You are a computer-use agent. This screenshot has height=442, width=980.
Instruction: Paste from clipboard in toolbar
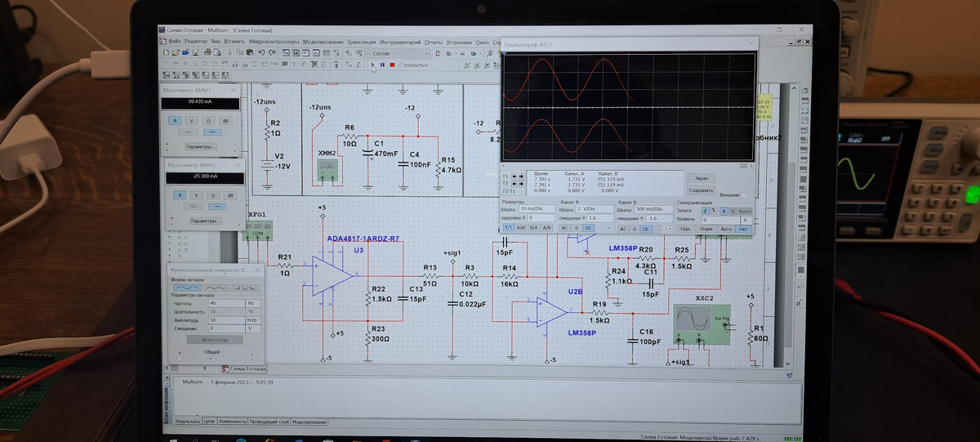(250, 52)
